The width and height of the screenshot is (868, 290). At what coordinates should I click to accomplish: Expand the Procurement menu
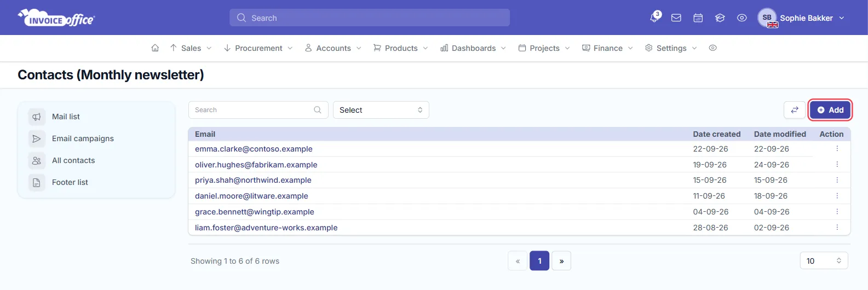tap(258, 48)
